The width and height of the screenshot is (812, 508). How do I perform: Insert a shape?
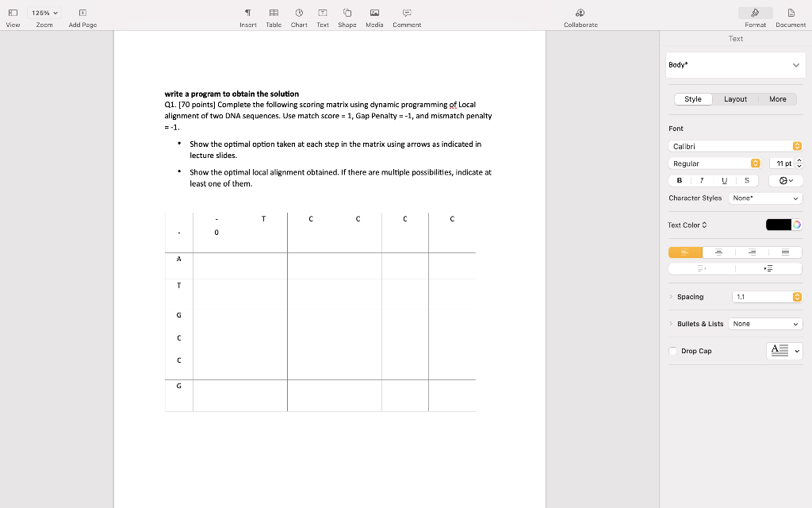[347, 17]
